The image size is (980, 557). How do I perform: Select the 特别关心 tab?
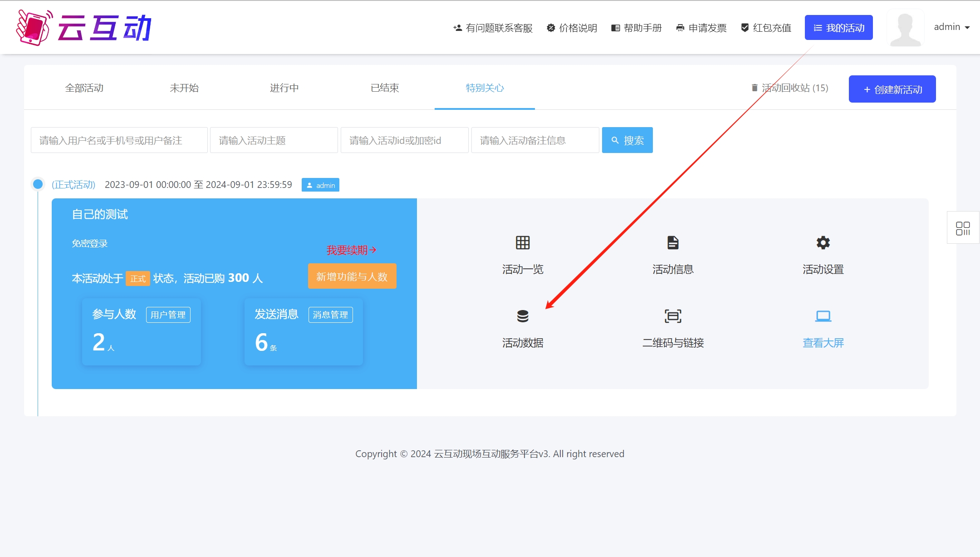485,88
